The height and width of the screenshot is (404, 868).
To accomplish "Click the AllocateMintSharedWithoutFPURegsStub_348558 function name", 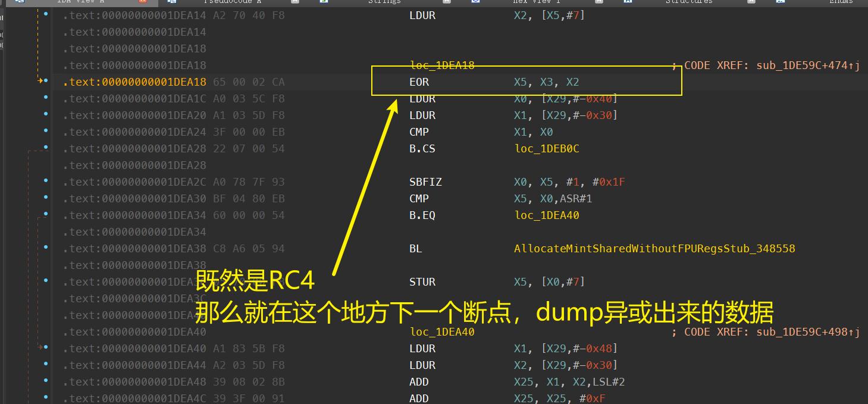I will click(x=654, y=248).
